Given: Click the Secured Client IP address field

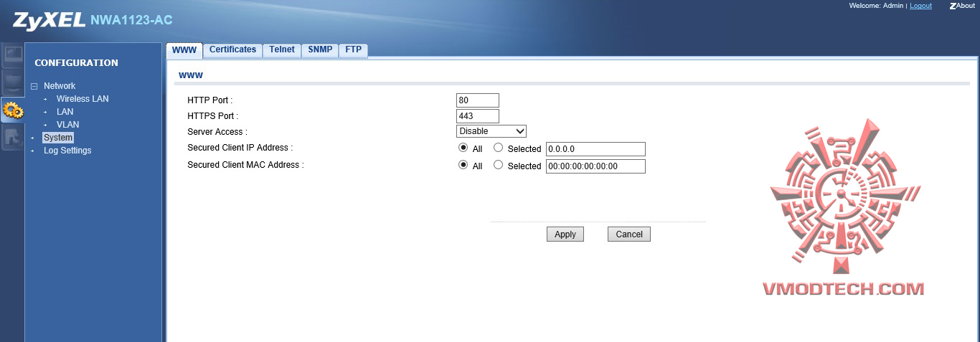Looking at the screenshot, I should click(595, 149).
